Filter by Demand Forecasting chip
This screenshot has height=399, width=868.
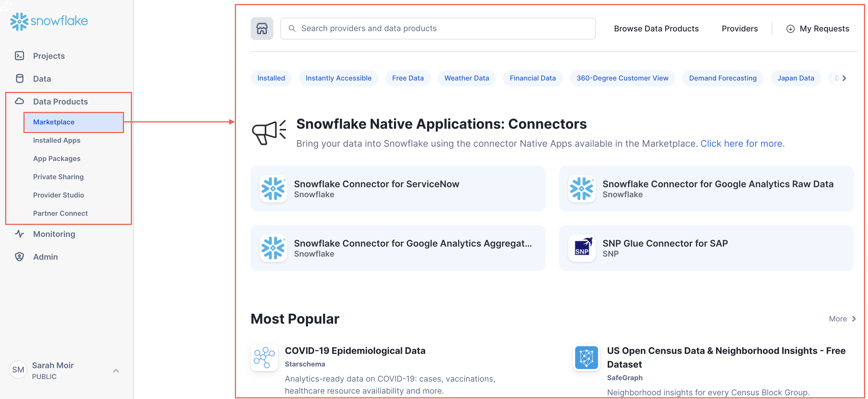coord(723,78)
